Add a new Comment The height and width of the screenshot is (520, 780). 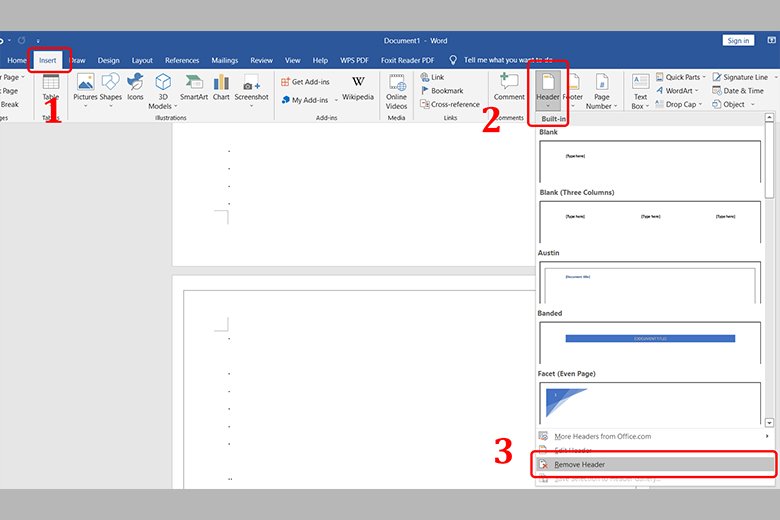[509, 88]
